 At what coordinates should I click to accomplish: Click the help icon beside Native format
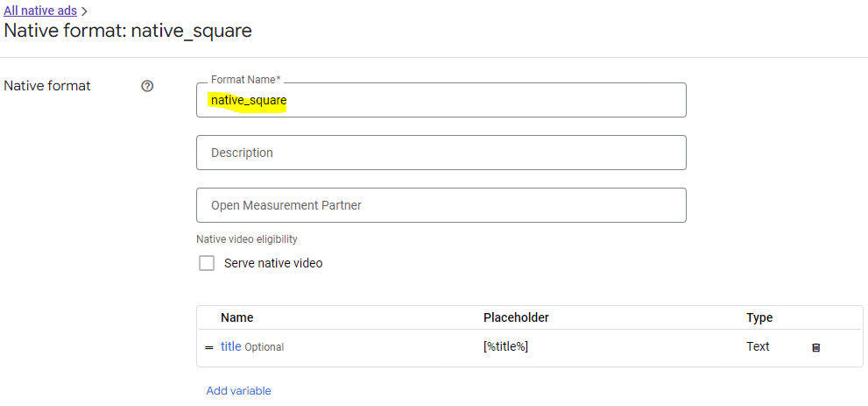click(147, 86)
